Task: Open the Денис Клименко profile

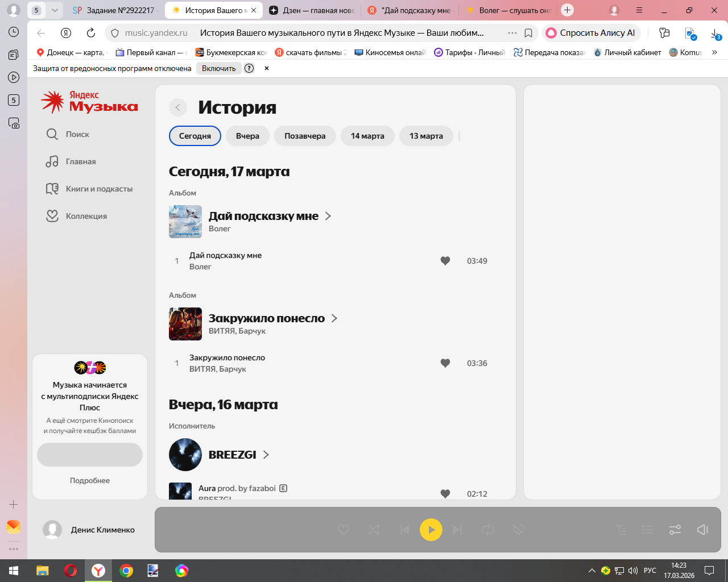Action: (x=89, y=530)
